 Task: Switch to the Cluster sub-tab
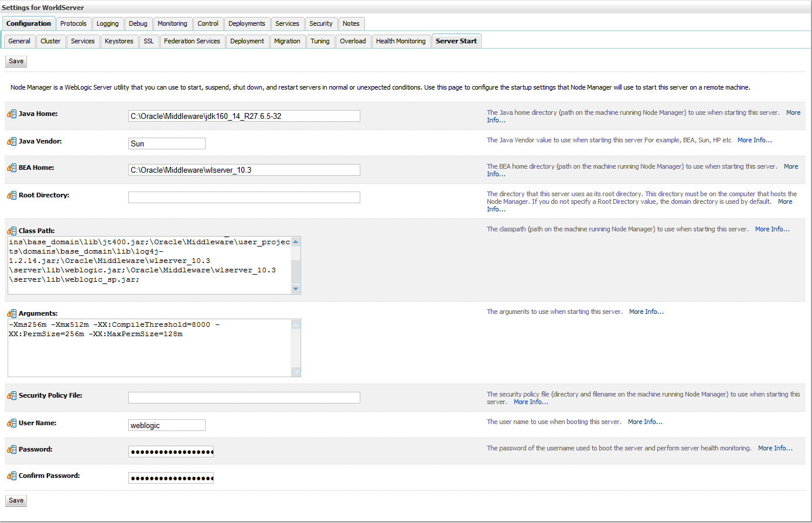[50, 41]
